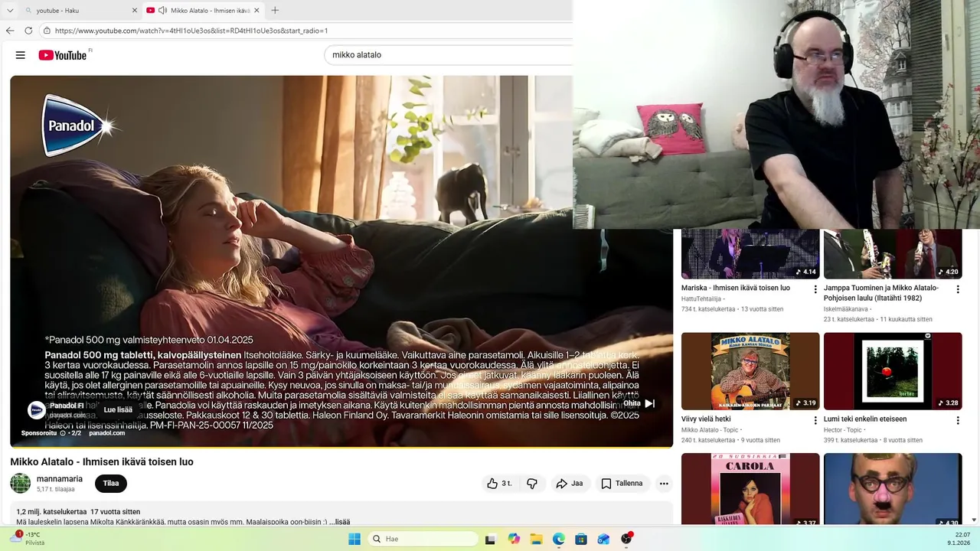
Task: Subscribe with the Tilaa button
Action: (x=111, y=484)
